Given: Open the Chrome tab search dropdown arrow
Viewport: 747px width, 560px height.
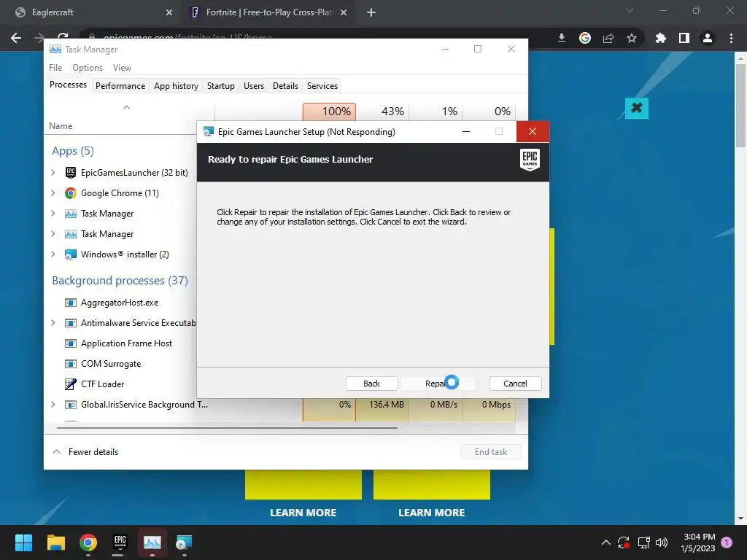Looking at the screenshot, I should coord(630,10).
